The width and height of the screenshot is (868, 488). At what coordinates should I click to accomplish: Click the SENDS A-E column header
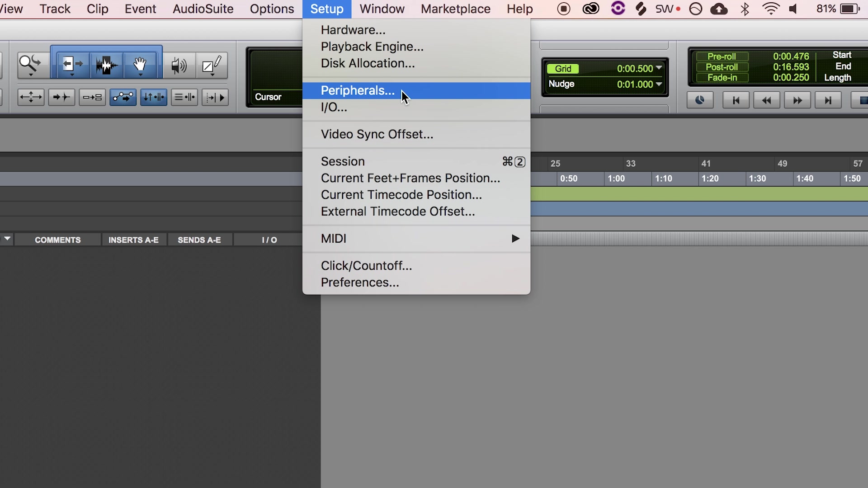click(199, 240)
